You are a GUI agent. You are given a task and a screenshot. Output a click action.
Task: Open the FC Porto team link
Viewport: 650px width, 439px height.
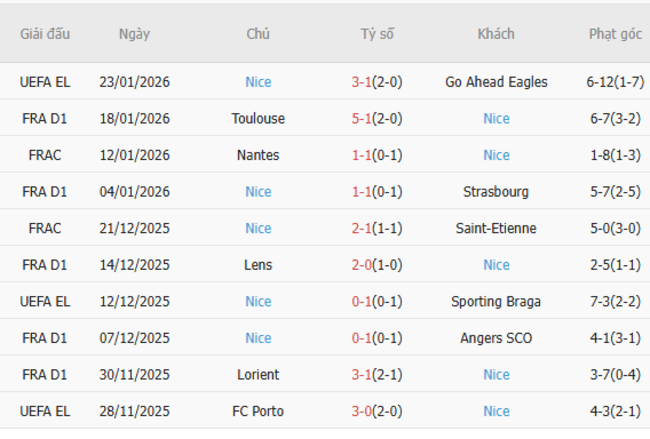pos(258,411)
